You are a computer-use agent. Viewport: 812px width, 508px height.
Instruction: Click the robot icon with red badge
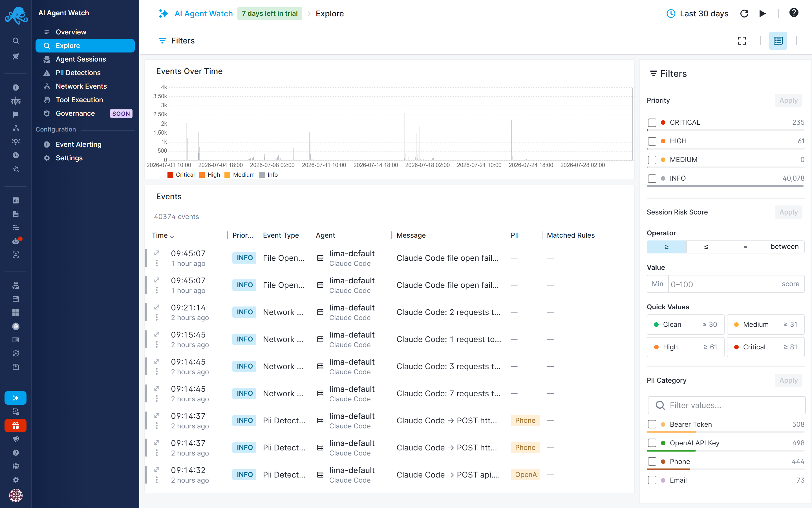tap(16, 241)
